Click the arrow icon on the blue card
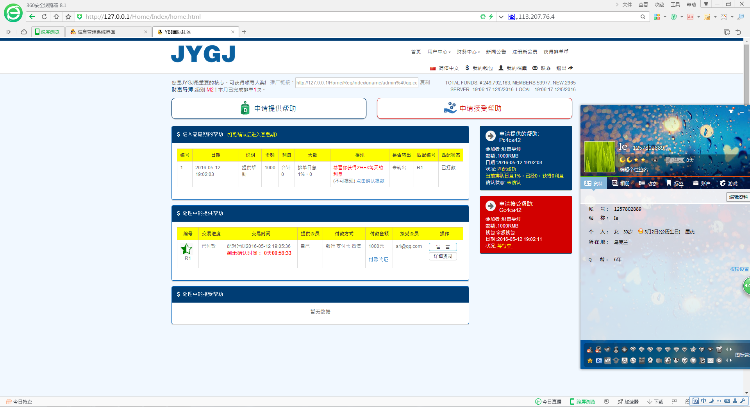Viewport: 750px width, 407px height. click(490, 136)
